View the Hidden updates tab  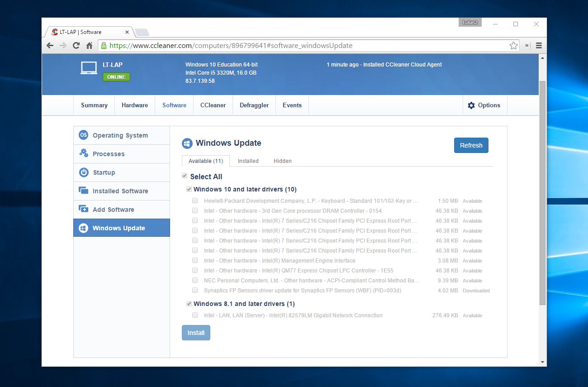(283, 161)
